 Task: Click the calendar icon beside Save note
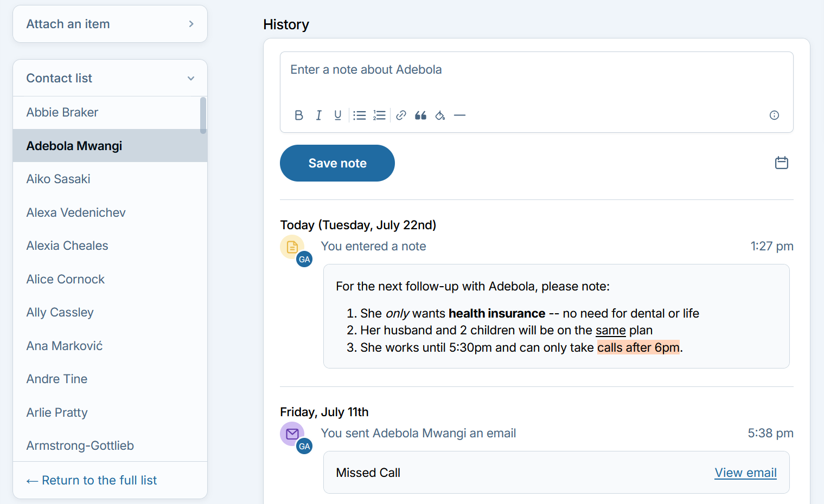click(781, 163)
